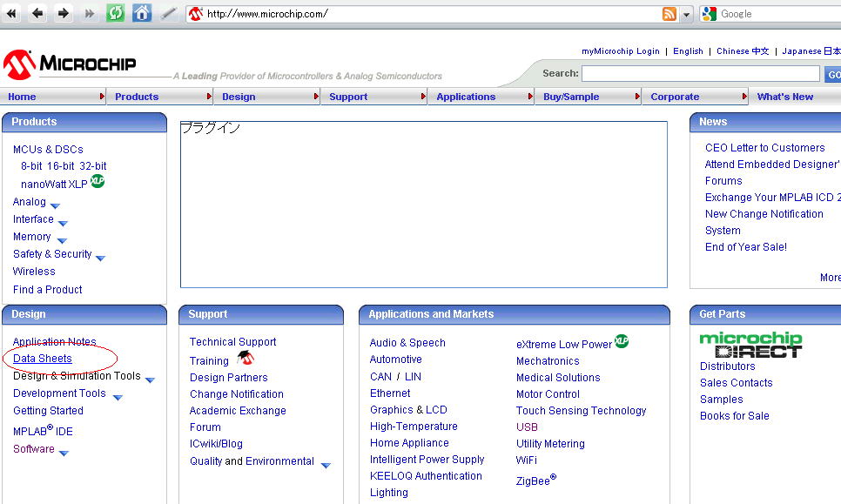
Task: Click the GO search button
Action: (833, 75)
